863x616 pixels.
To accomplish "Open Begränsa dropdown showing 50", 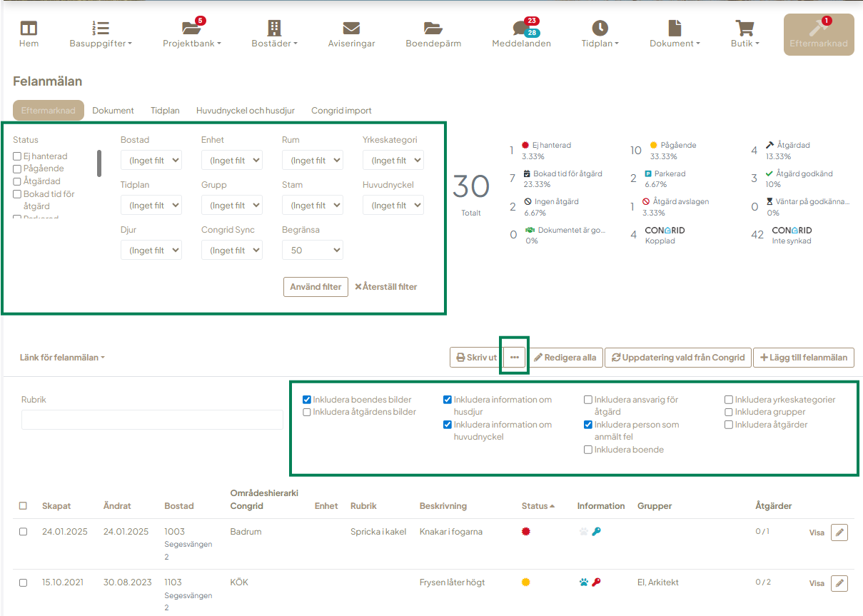I will click(312, 251).
